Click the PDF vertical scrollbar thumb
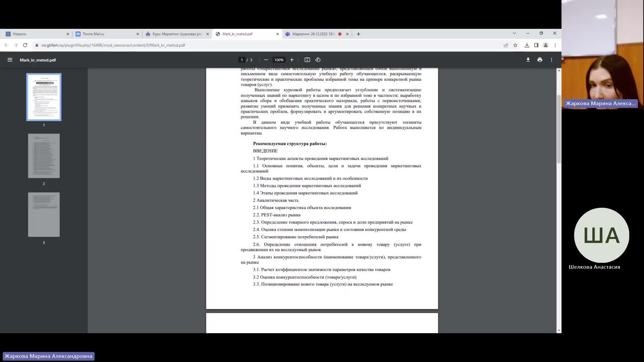This screenshot has height=362, width=644. [559, 129]
